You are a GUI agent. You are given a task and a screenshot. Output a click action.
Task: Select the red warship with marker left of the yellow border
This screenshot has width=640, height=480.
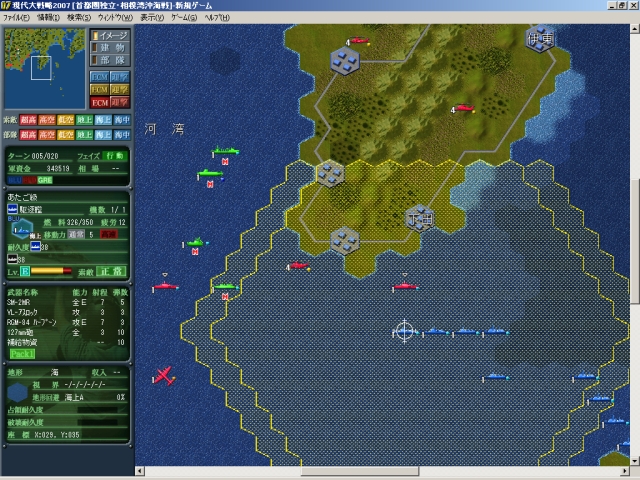click(165, 286)
